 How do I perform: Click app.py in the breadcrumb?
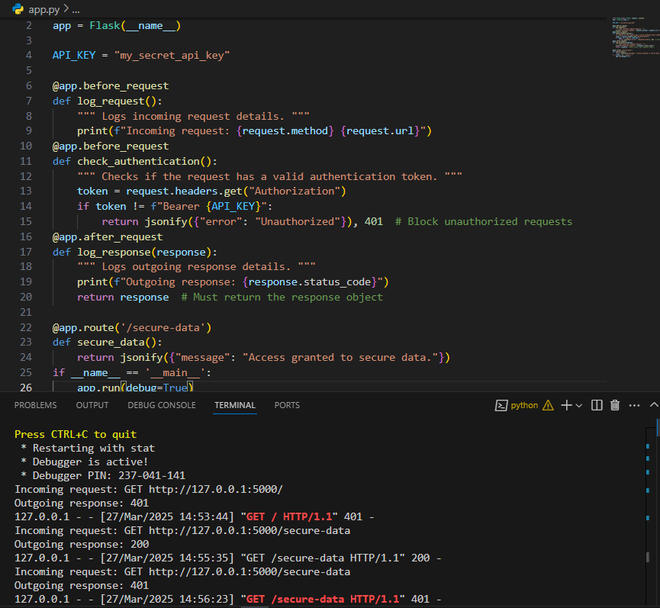44,9
